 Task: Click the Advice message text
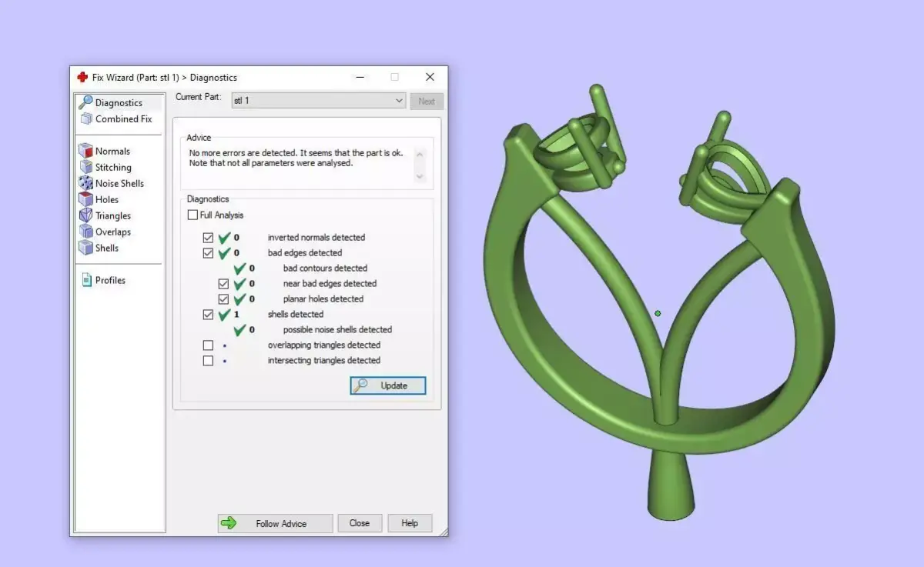(296, 158)
